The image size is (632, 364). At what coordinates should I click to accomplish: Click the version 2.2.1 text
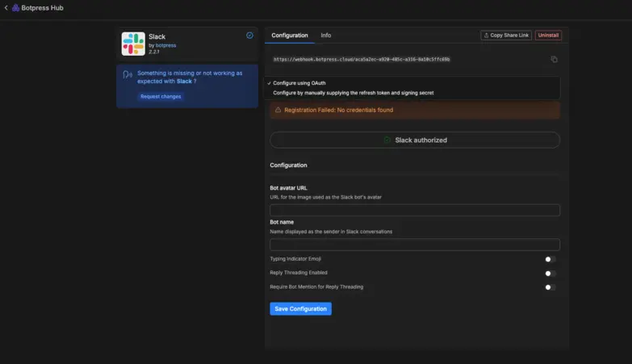pos(154,52)
